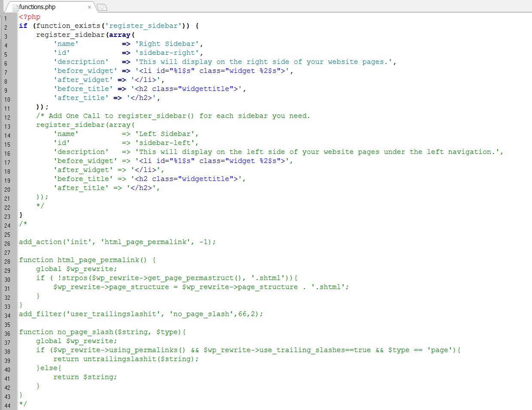
Task: Close the functions.php tab
Action: coord(89,7)
